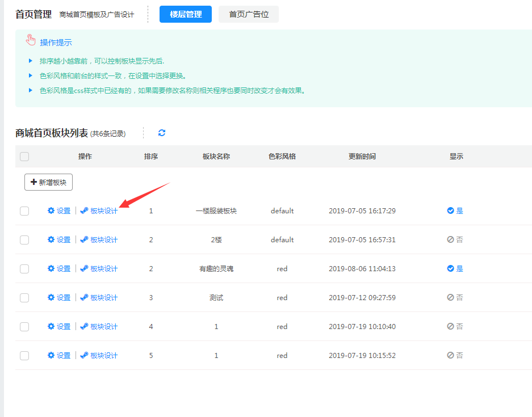Select the checkbox for the 测试 row
532x417 pixels.
pos(24,298)
